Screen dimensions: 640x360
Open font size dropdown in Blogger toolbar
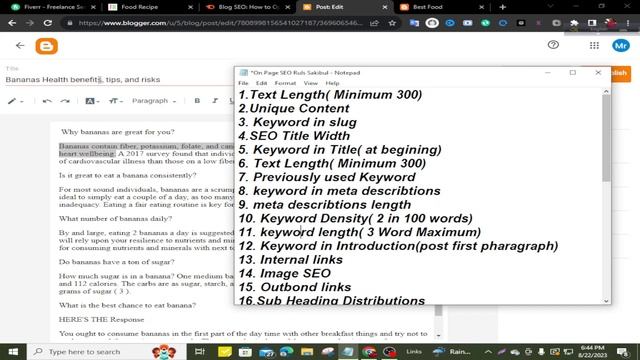click(116, 101)
